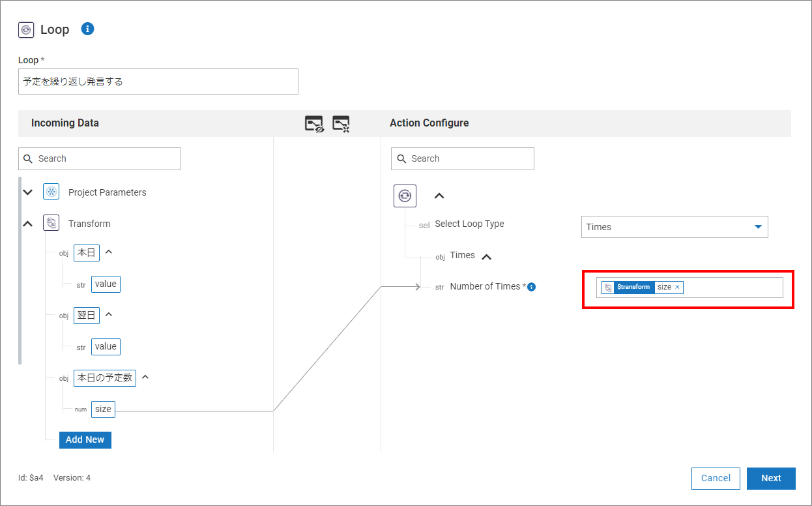Click the clear mappings icon

pos(341,124)
